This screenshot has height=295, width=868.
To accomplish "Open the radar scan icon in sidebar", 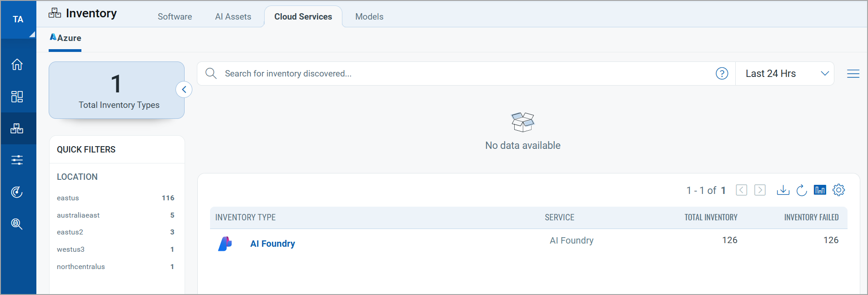I will 17,192.
